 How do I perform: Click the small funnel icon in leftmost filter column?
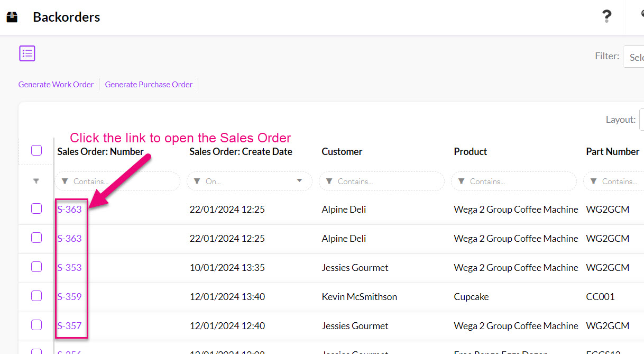click(36, 181)
